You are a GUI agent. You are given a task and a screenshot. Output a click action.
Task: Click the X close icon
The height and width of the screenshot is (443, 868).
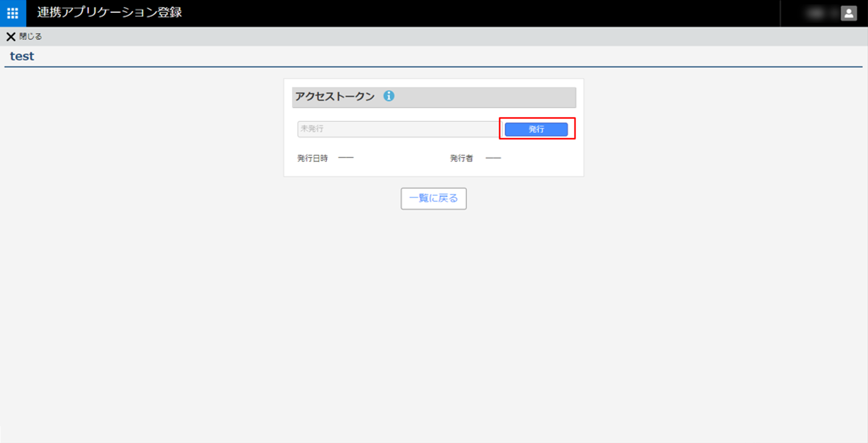[11, 37]
